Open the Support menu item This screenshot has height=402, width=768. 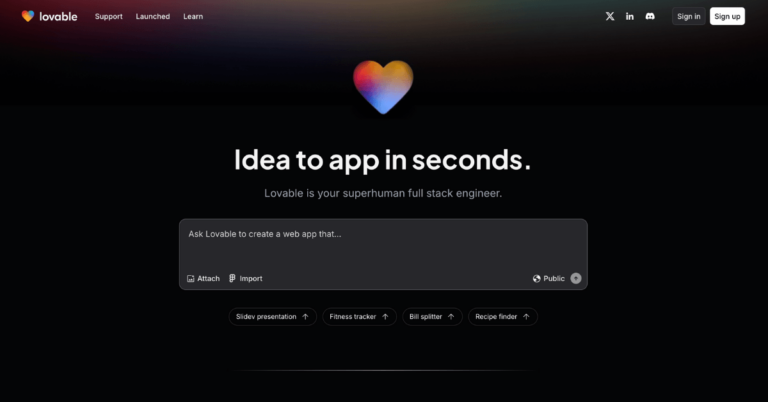109,16
